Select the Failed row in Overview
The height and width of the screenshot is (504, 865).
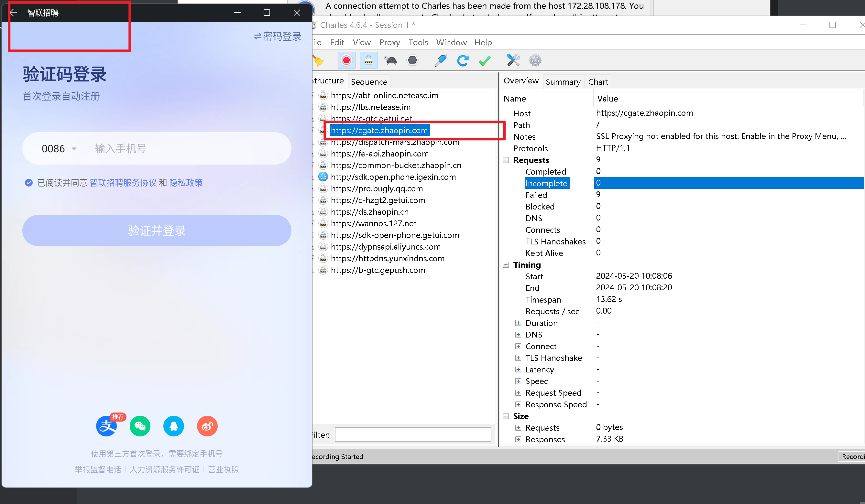[x=682, y=195]
